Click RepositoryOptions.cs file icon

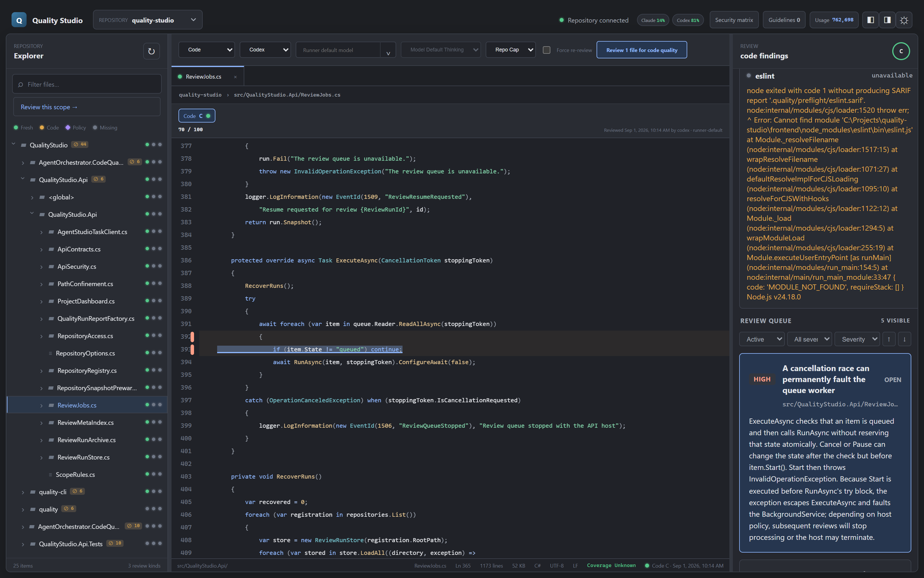pyautogui.click(x=51, y=353)
